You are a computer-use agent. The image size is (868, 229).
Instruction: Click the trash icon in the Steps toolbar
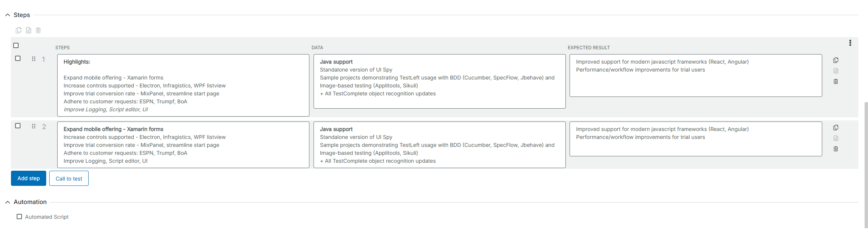[x=38, y=30]
